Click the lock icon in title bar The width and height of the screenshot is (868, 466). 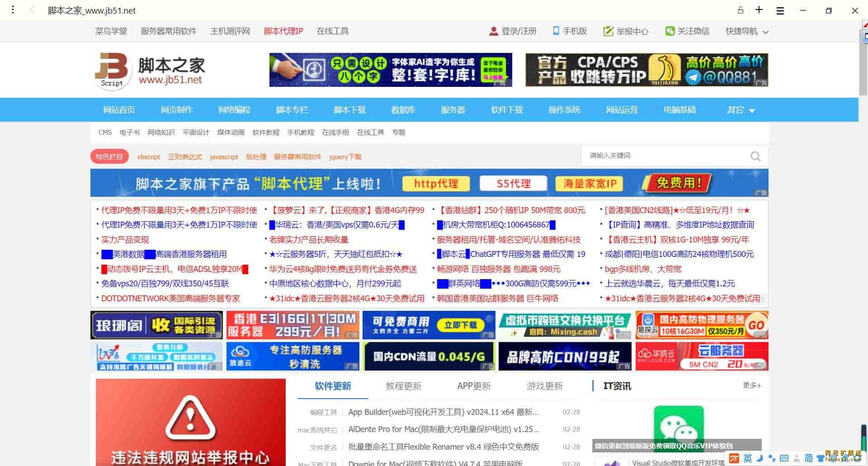point(740,10)
